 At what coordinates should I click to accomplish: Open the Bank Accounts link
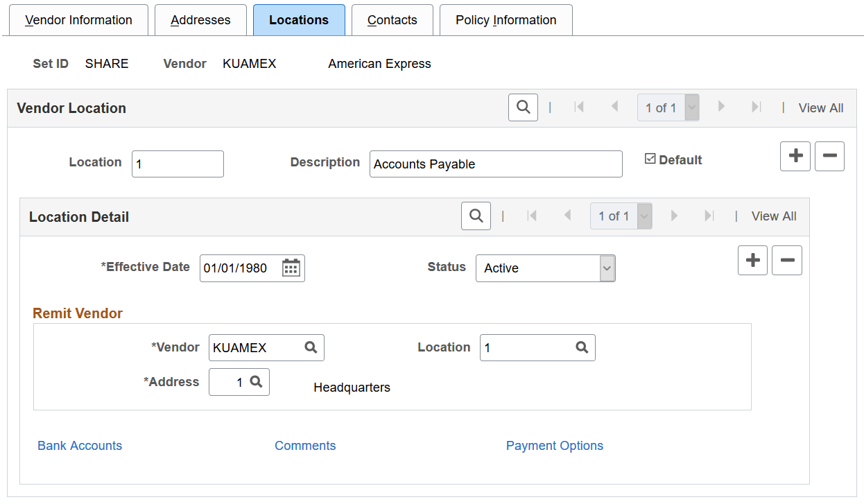(79, 446)
